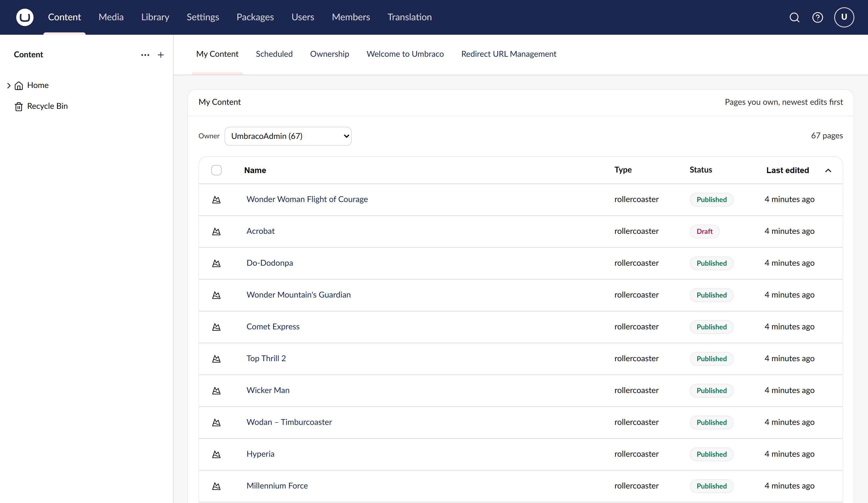Open the Packages section
The width and height of the screenshot is (868, 503).
tap(255, 17)
